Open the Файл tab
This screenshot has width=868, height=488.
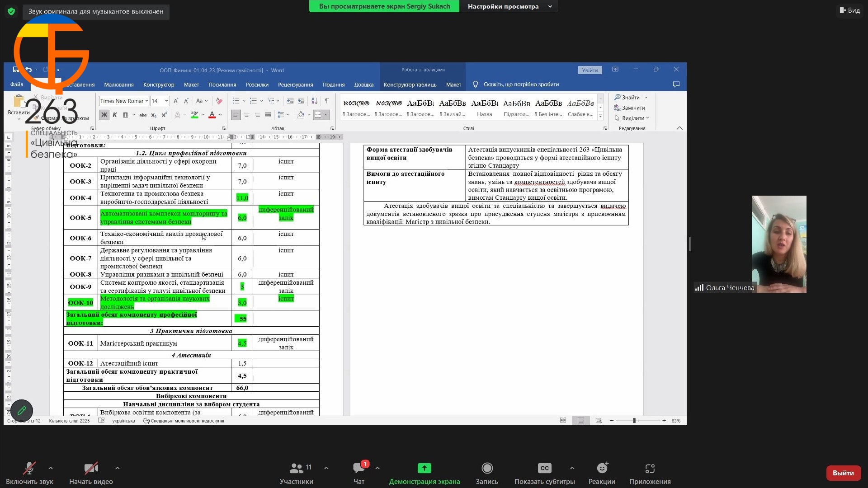(17, 84)
